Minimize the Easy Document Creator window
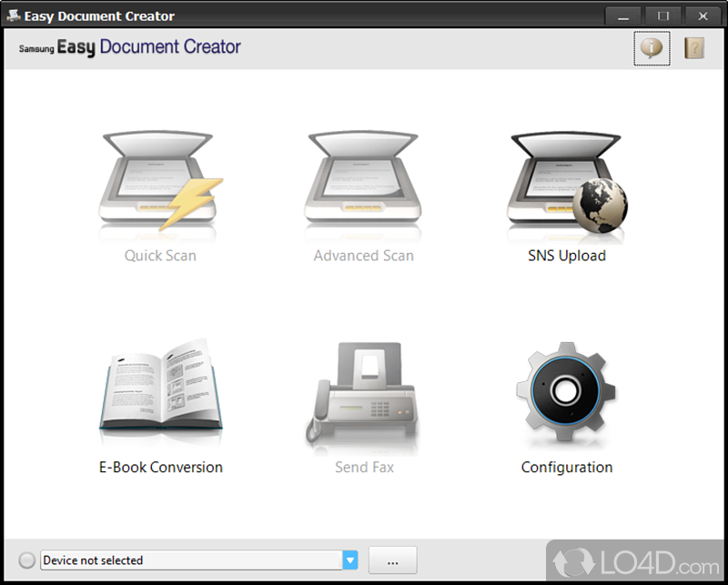The image size is (728, 585). 623,16
